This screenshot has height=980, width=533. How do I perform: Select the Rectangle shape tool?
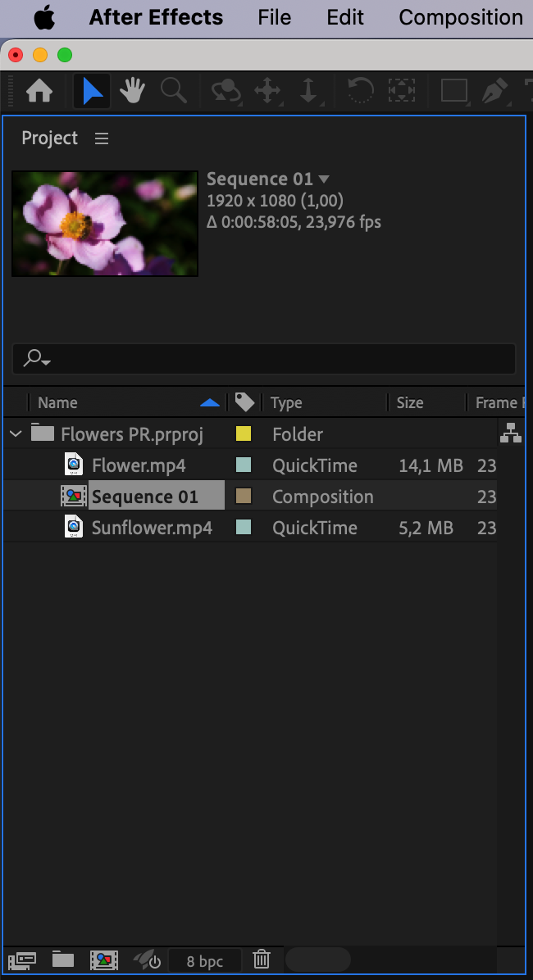(454, 91)
